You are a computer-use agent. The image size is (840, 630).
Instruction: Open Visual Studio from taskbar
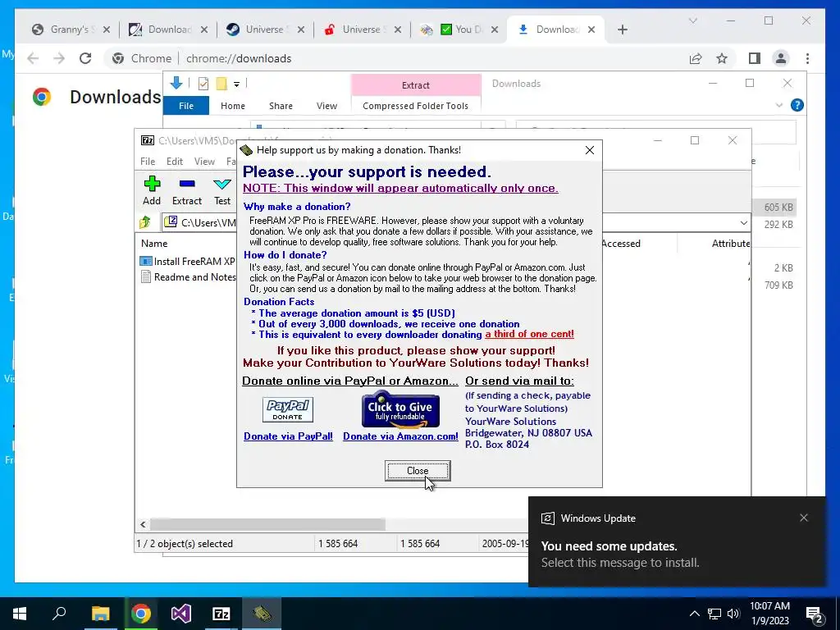click(x=181, y=614)
